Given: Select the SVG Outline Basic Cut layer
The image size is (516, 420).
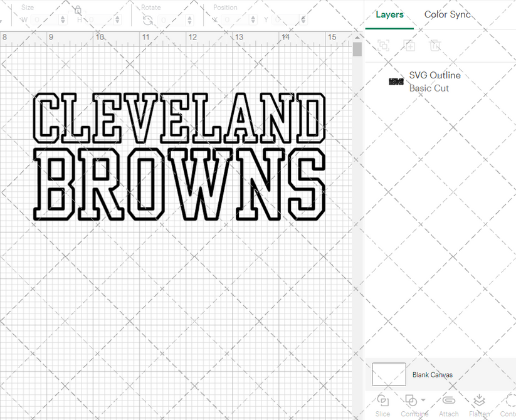Looking at the screenshot, I should click(435, 81).
